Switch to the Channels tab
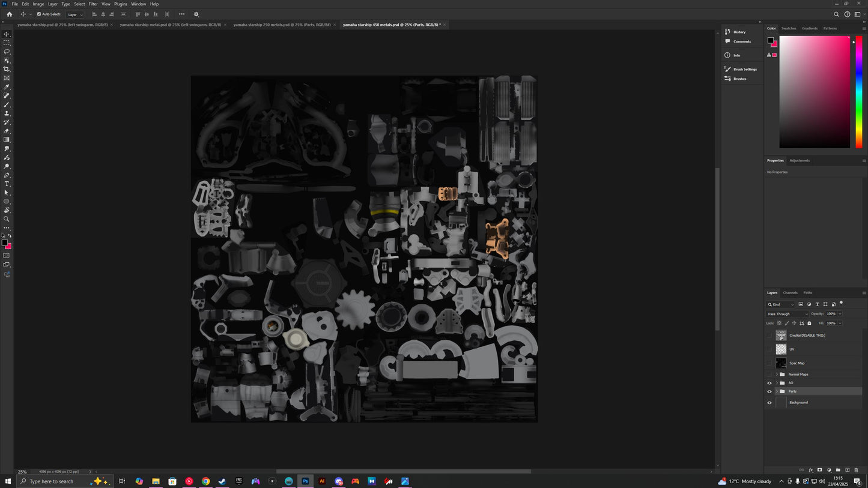Viewport: 868px width, 488px height. 790,293
